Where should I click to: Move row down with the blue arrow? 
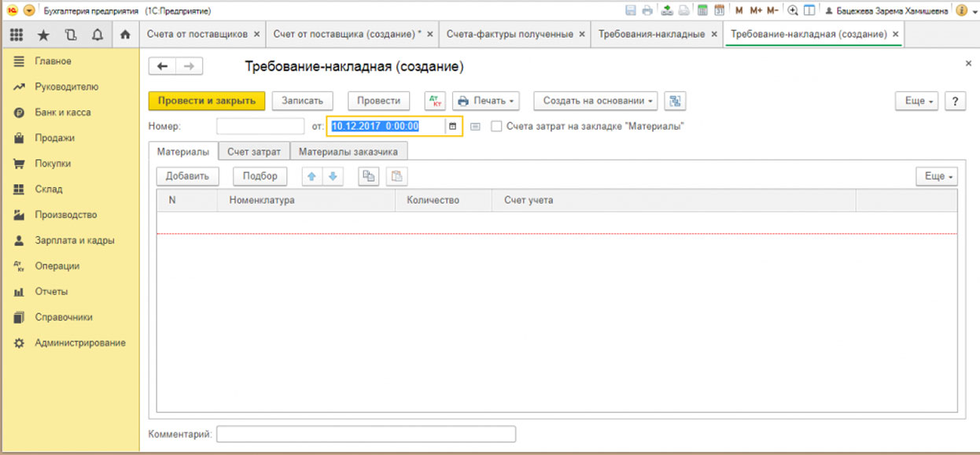pos(333,176)
